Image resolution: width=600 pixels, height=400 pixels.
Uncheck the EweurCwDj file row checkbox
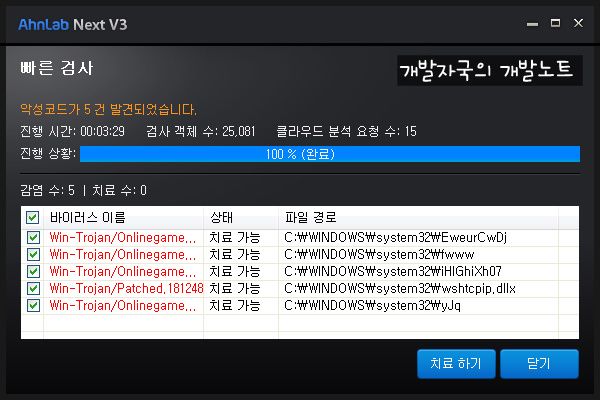coord(33,237)
